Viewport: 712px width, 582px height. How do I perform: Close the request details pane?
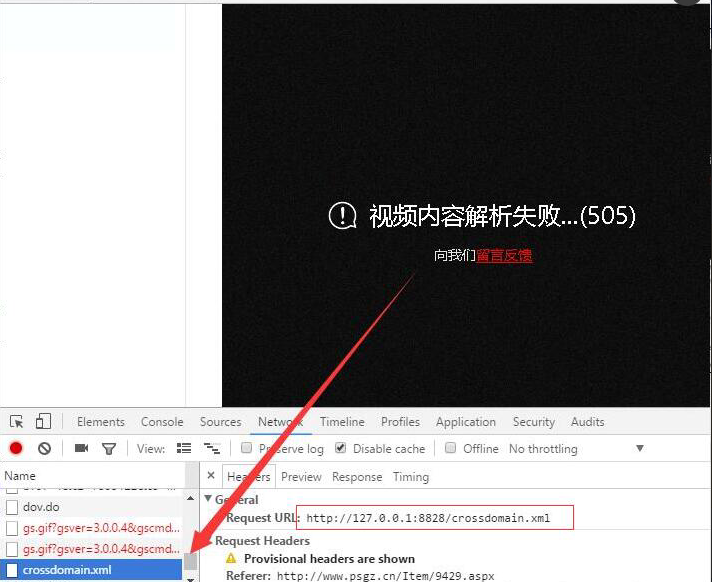(211, 477)
